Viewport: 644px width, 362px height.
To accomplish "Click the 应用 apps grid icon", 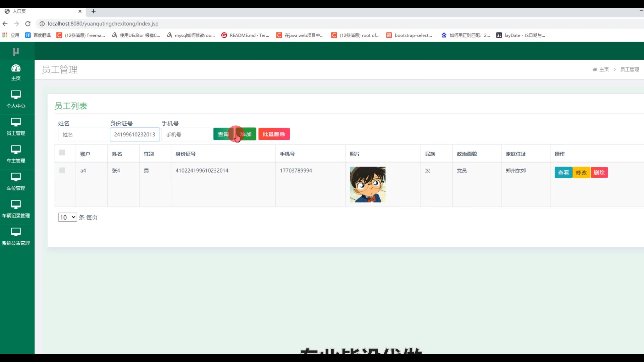I will tap(5, 35).
